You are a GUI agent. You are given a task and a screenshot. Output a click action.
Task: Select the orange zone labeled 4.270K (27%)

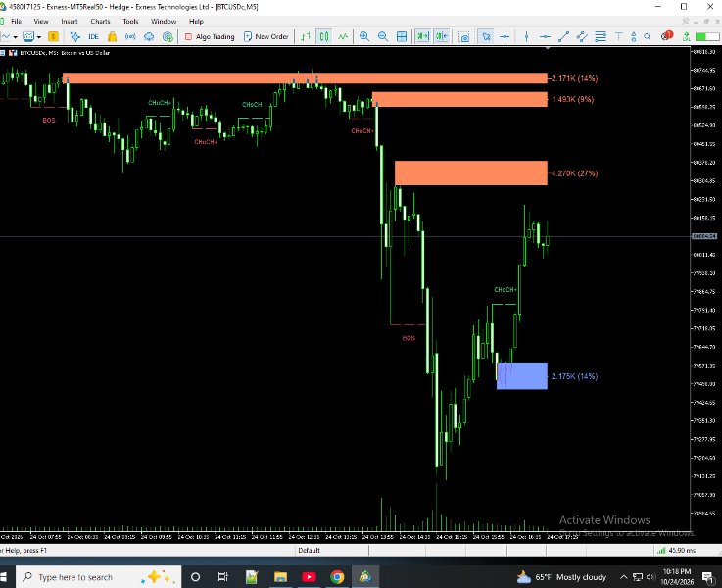tap(471, 173)
